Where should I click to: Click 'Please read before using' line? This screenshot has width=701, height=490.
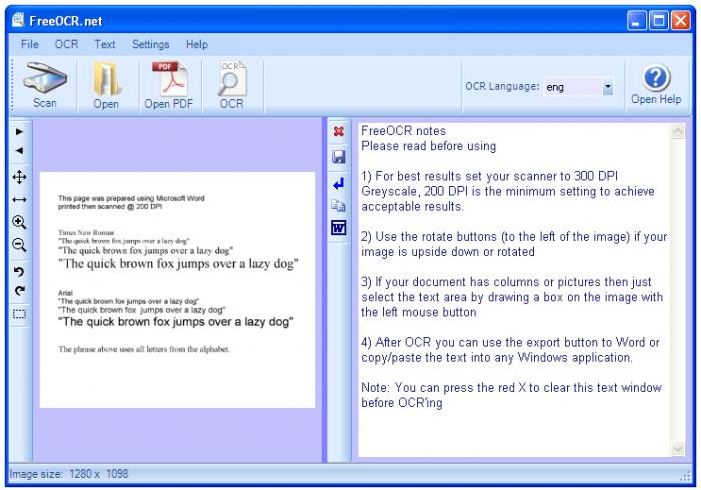coord(428,146)
